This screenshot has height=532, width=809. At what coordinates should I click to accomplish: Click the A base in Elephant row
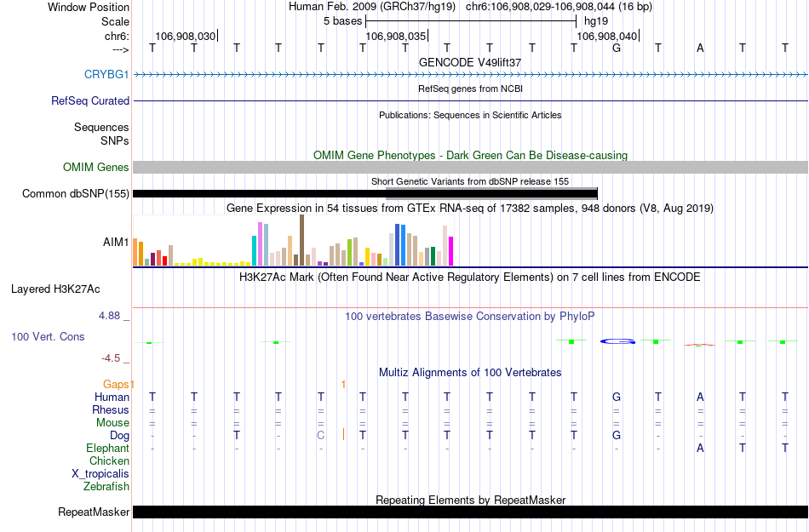700,448
